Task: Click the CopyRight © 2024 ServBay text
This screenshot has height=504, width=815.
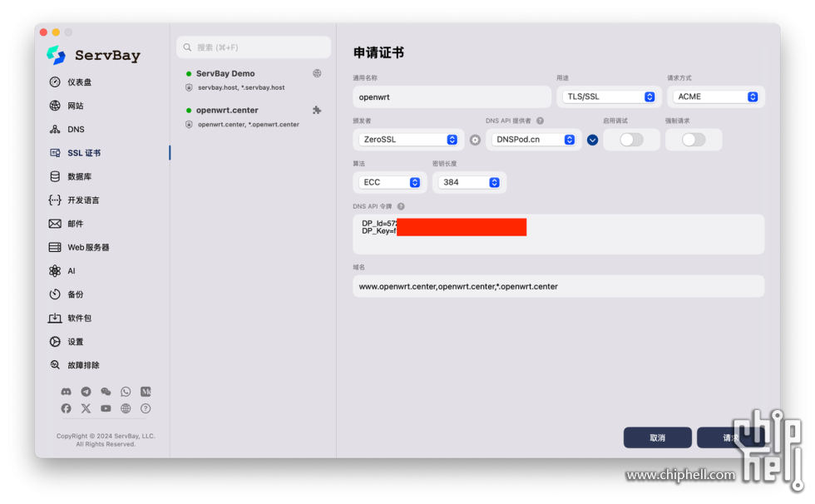Action: tap(106, 436)
